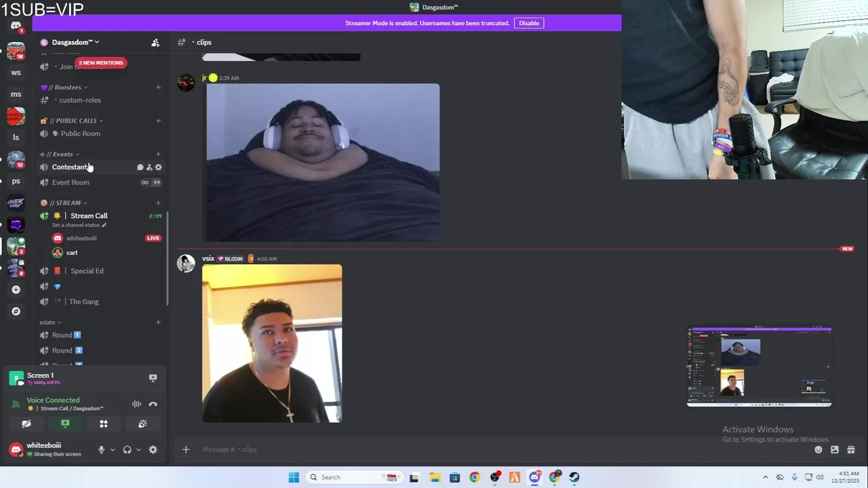The height and width of the screenshot is (488, 868).
Task: Open File Explorer from taskbar
Action: click(435, 477)
